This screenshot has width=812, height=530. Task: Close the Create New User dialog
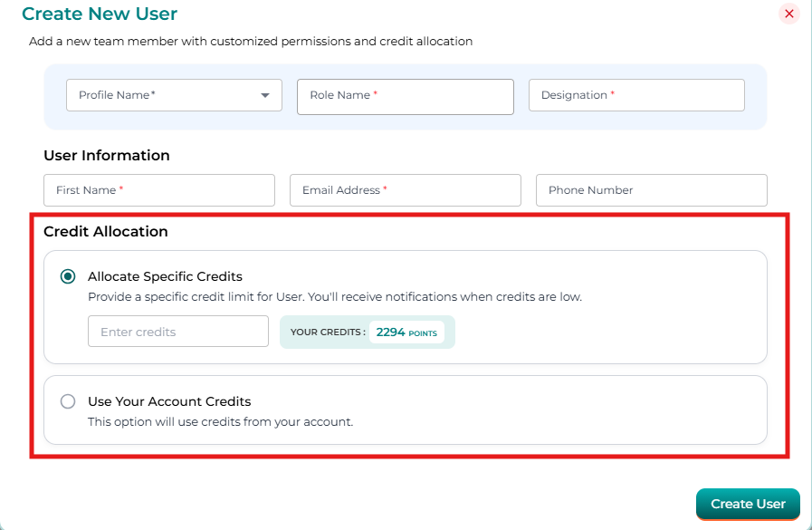coord(788,14)
